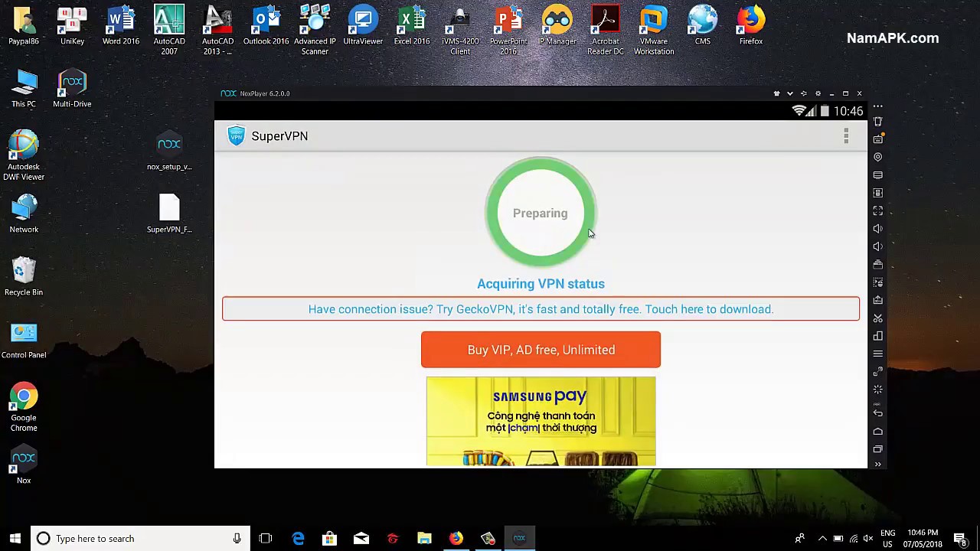The width and height of the screenshot is (980, 551).
Task: Select the Excel 2016 desktop shortcut
Action: pyautogui.click(x=412, y=25)
